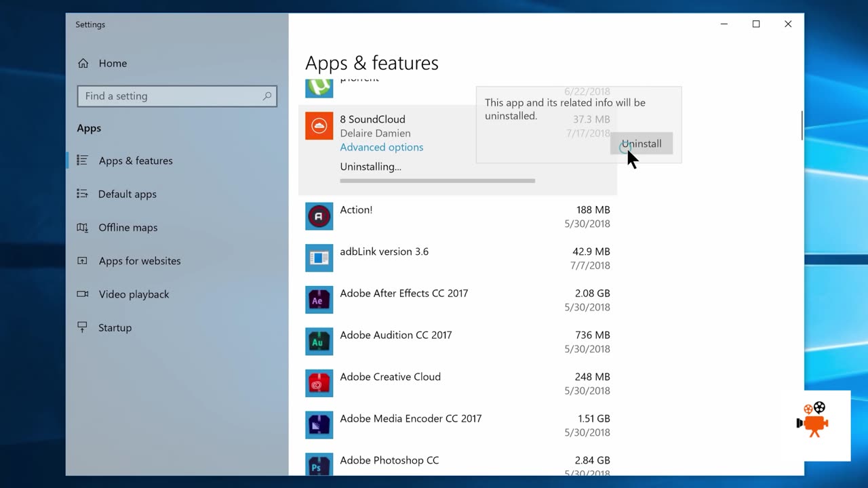Open the Offline maps page
The width and height of the screenshot is (868, 488).
coord(128,228)
